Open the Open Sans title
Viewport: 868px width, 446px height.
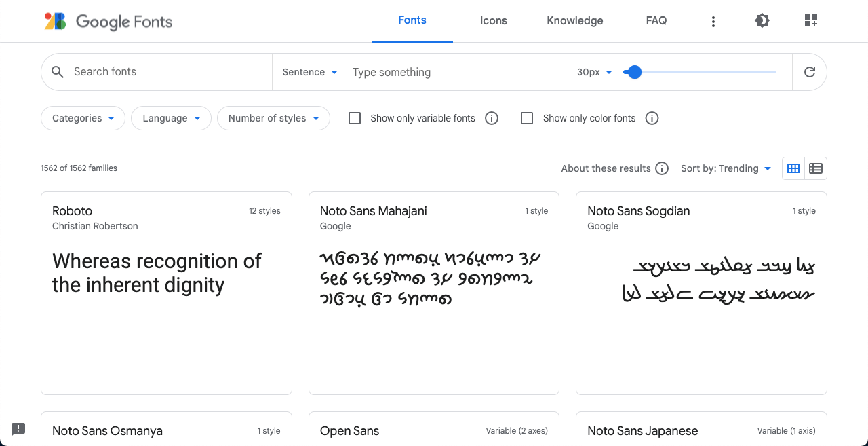pyautogui.click(x=349, y=431)
